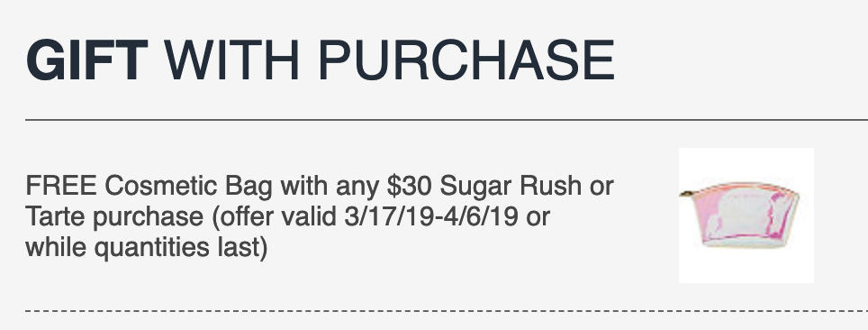Click the 'while quantities last' text
This screenshot has width=868, height=330.
[141, 247]
